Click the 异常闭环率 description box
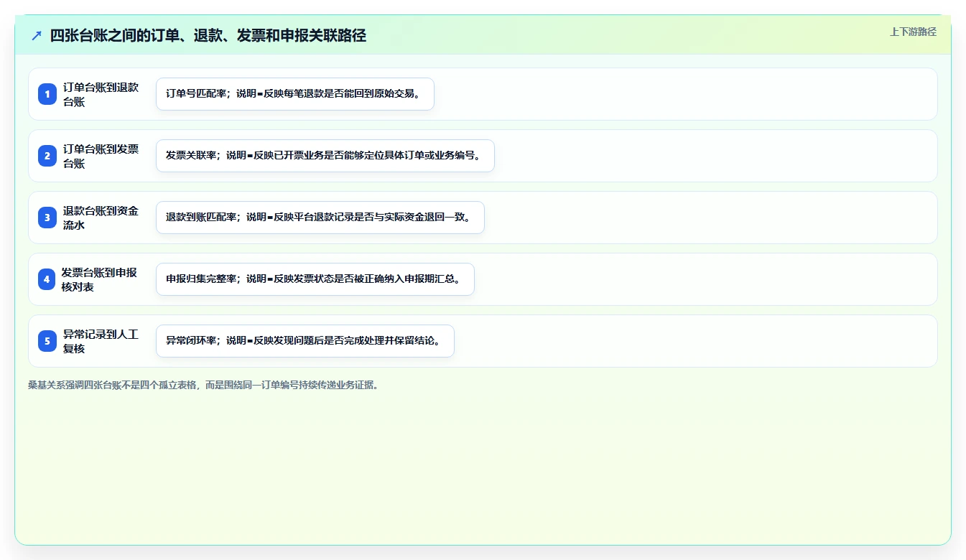 click(305, 341)
